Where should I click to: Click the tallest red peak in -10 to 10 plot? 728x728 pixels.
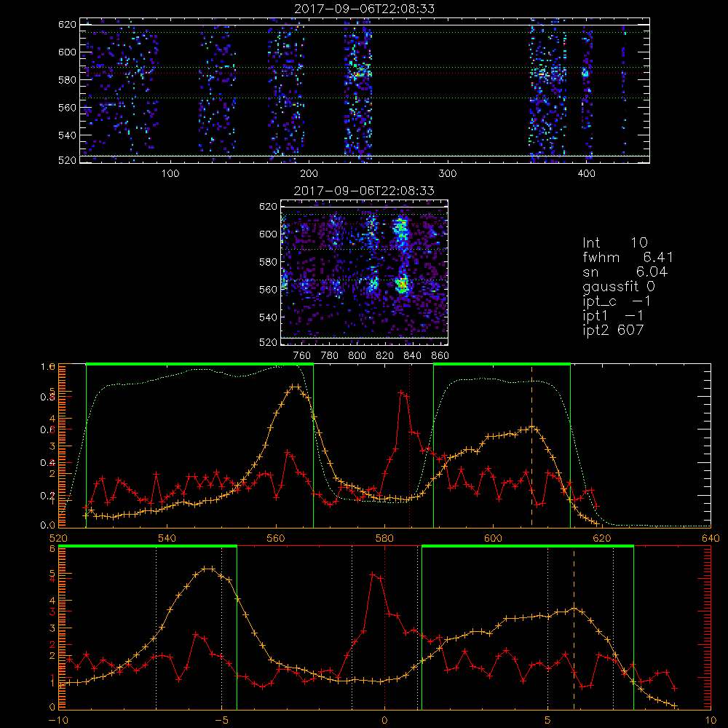tap(372, 575)
